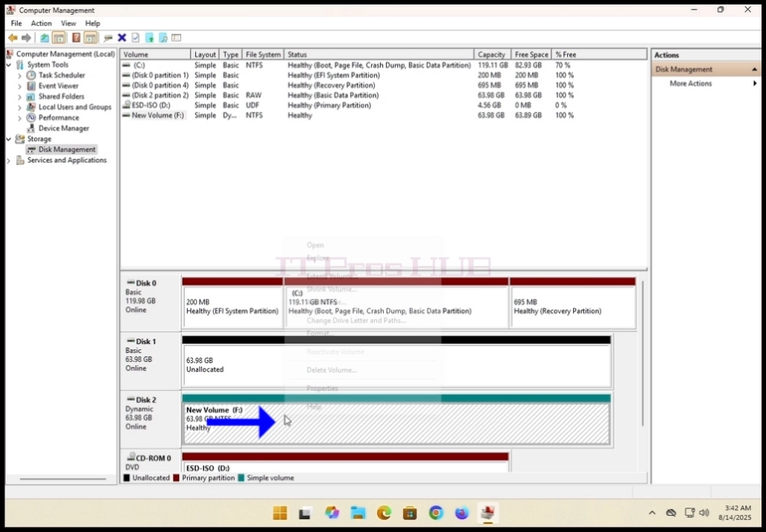Click the teal Simple volume legend swatch

pyautogui.click(x=241, y=478)
